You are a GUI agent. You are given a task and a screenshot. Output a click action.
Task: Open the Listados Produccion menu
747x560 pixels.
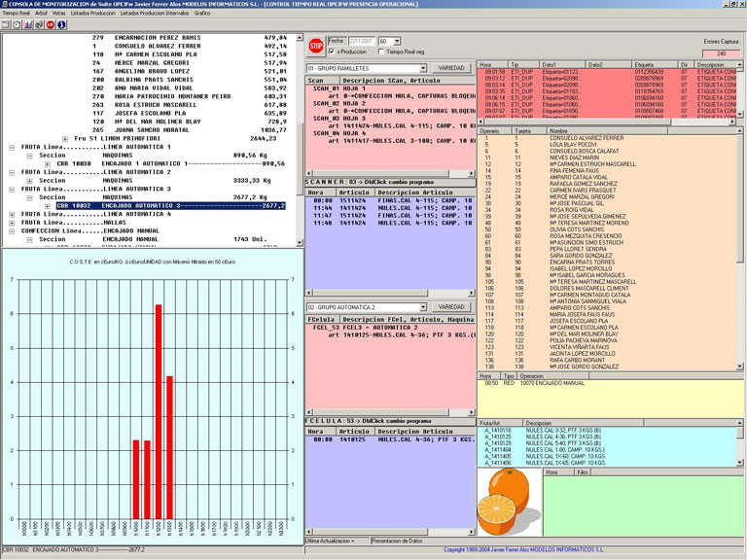[93, 14]
